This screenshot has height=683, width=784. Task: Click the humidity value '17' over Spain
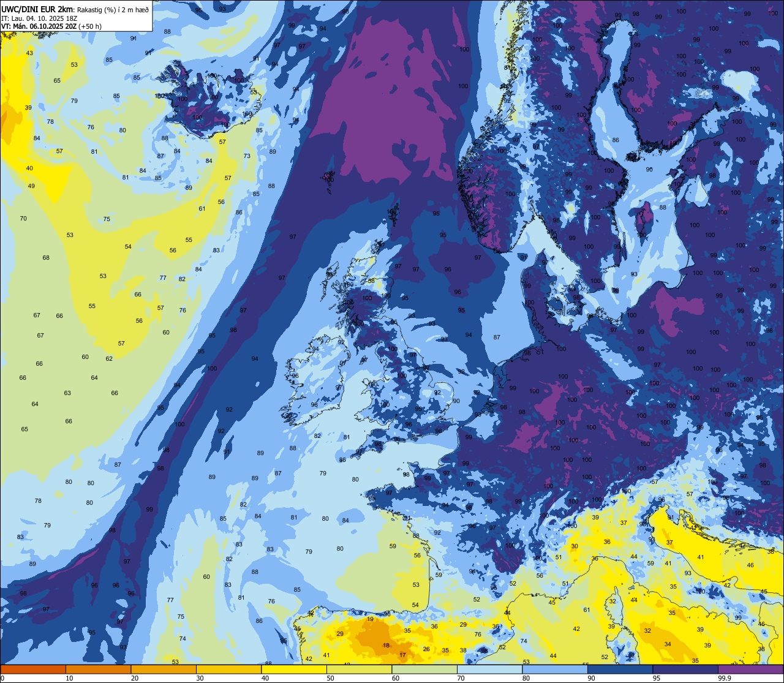click(402, 655)
